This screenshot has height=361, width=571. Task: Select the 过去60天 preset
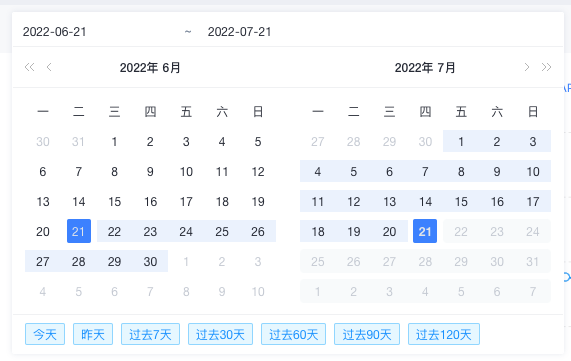click(x=294, y=334)
